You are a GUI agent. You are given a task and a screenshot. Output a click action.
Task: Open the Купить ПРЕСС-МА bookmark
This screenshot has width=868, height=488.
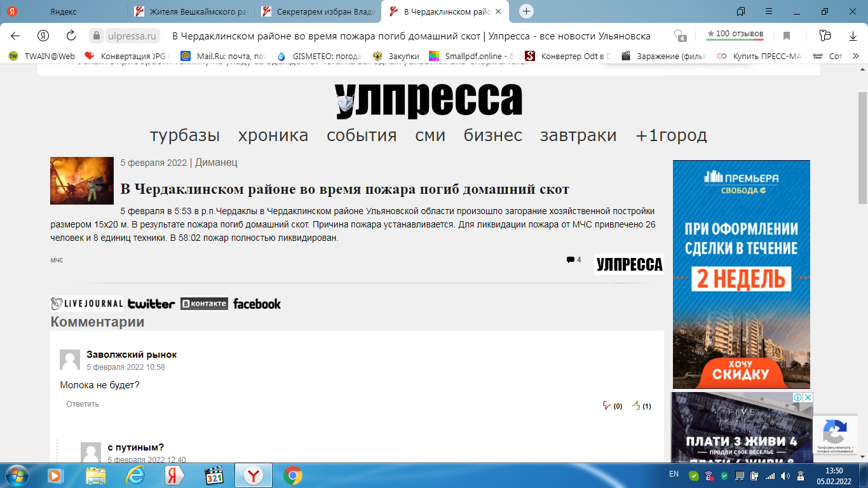click(x=759, y=56)
